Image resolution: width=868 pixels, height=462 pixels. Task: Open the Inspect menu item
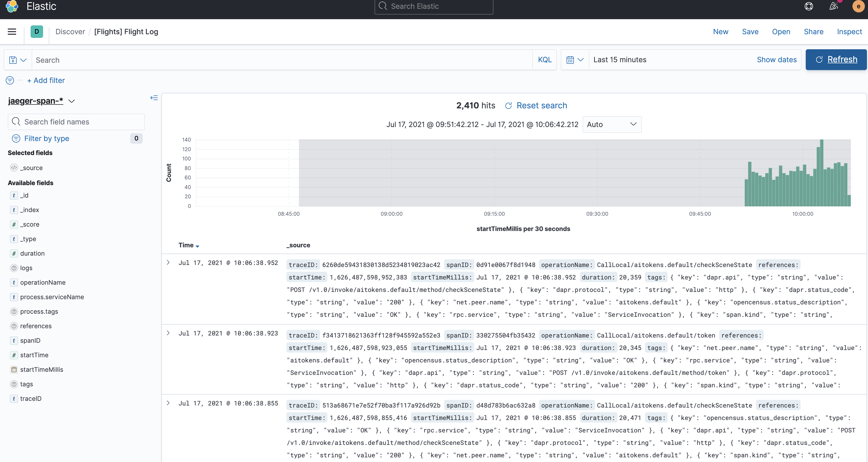click(x=849, y=32)
